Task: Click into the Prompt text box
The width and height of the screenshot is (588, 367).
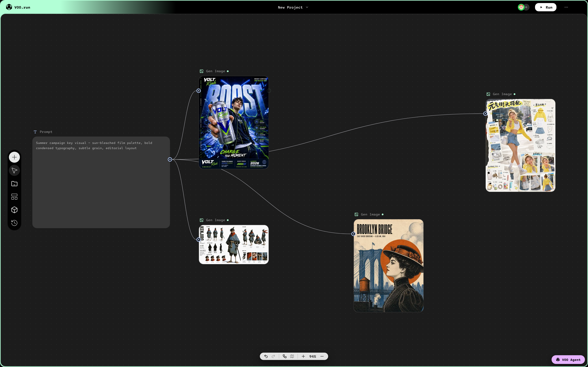Action: point(101,182)
